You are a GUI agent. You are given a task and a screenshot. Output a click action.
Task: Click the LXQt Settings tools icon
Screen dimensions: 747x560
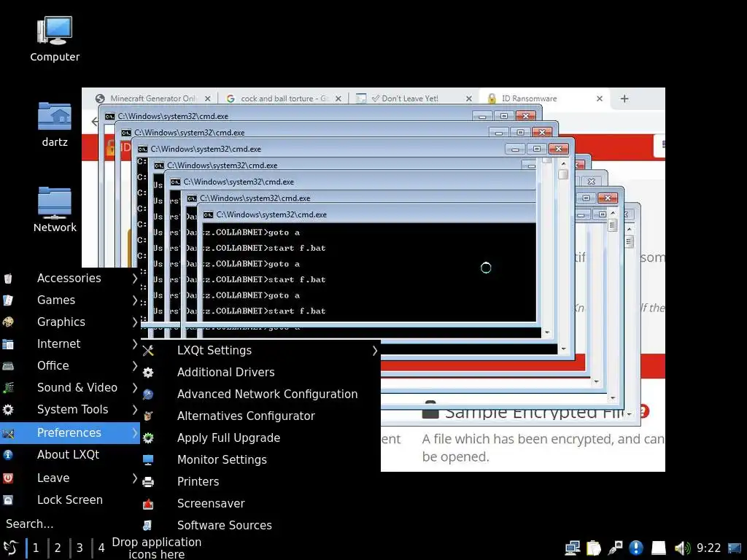tap(148, 351)
